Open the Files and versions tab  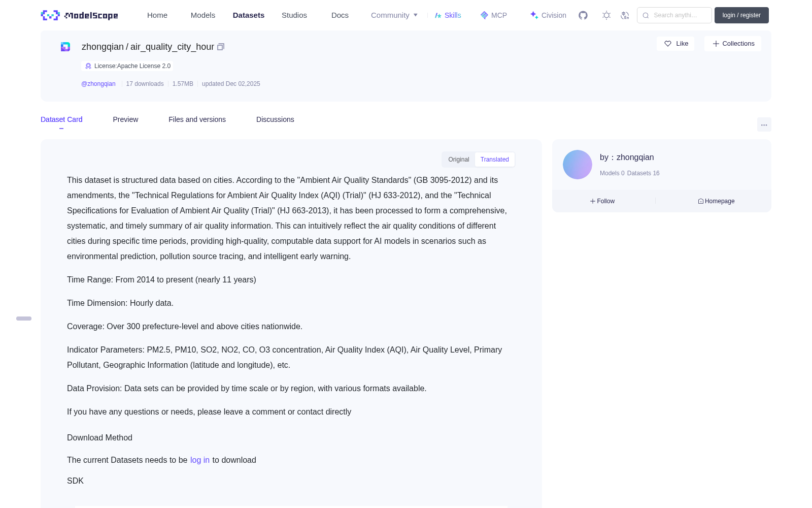197,119
